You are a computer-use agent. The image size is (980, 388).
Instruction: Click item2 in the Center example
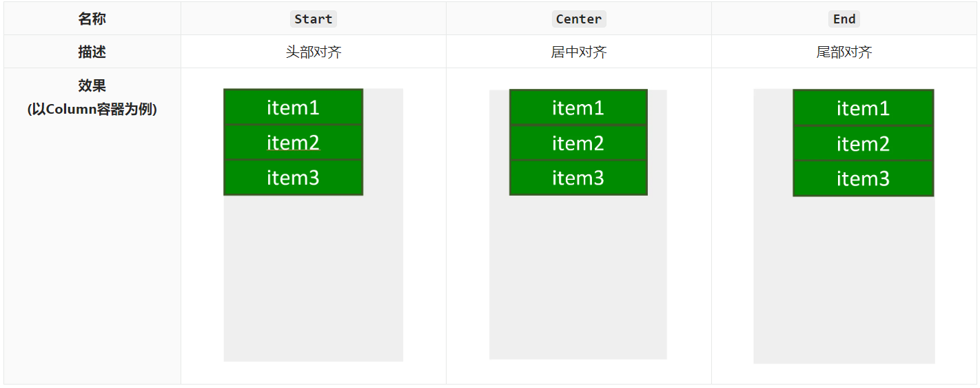point(578,143)
